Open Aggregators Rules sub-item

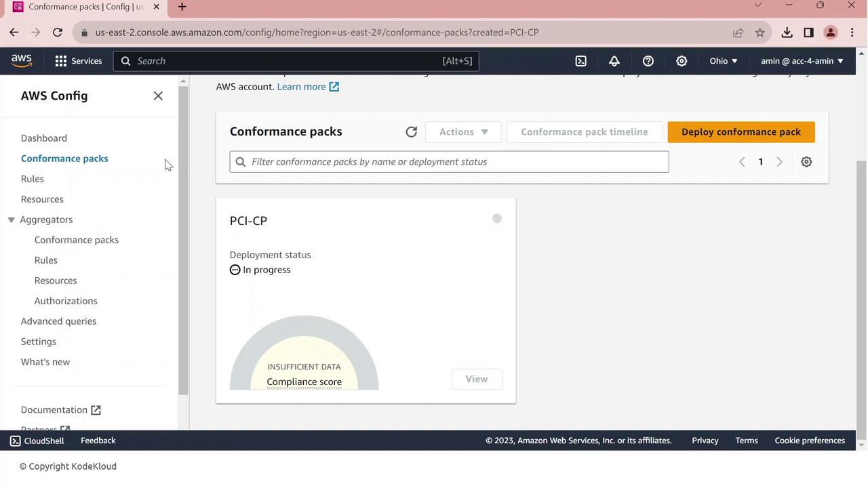click(x=46, y=260)
